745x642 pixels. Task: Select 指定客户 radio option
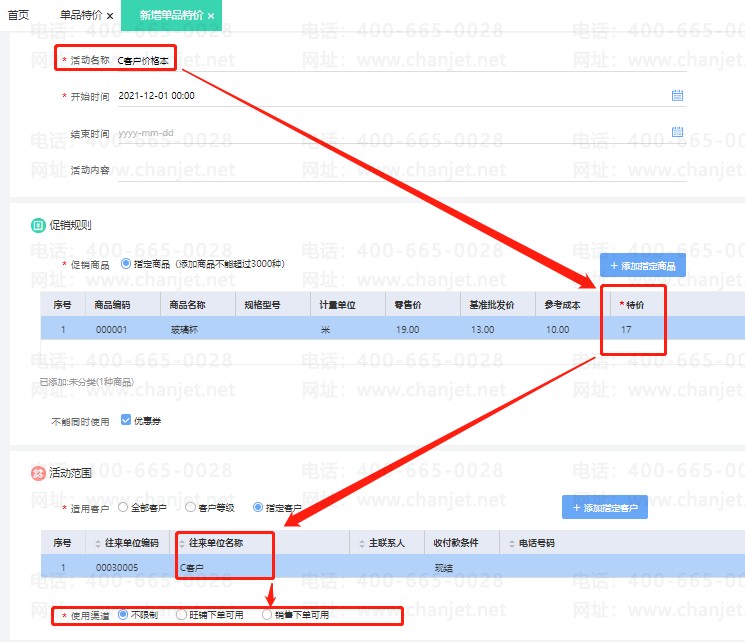click(258, 507)
